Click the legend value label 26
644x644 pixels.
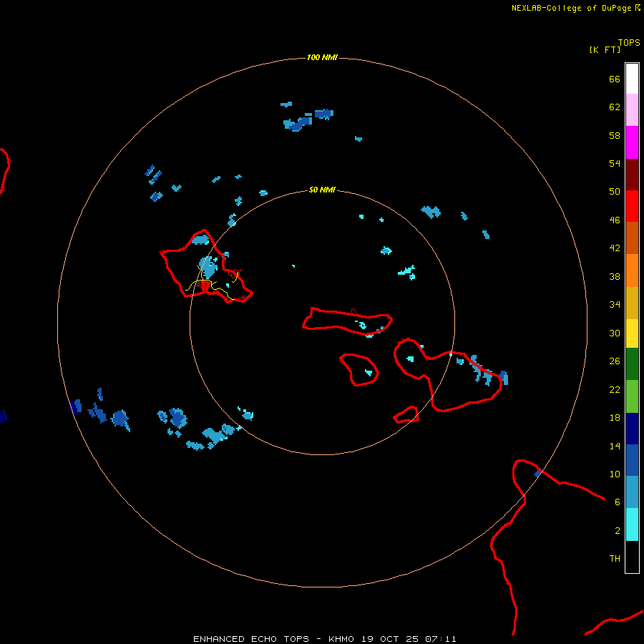615,361
